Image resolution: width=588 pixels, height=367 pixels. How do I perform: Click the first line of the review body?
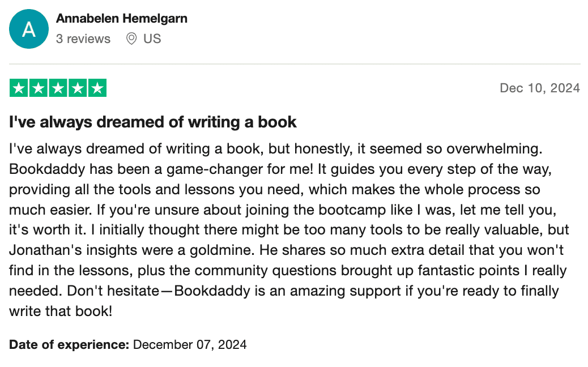coord(276,149)
